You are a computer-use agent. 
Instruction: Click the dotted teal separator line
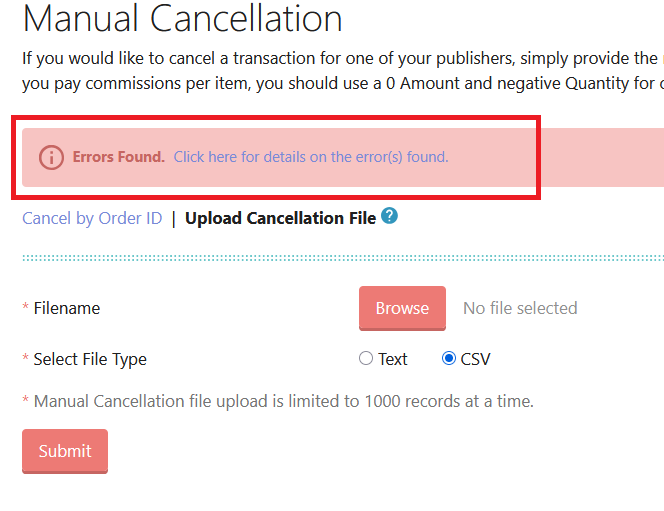[340, 258]
